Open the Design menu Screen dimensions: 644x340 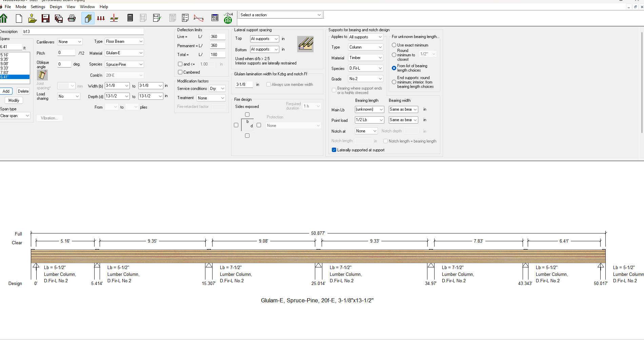click(56, 7)
